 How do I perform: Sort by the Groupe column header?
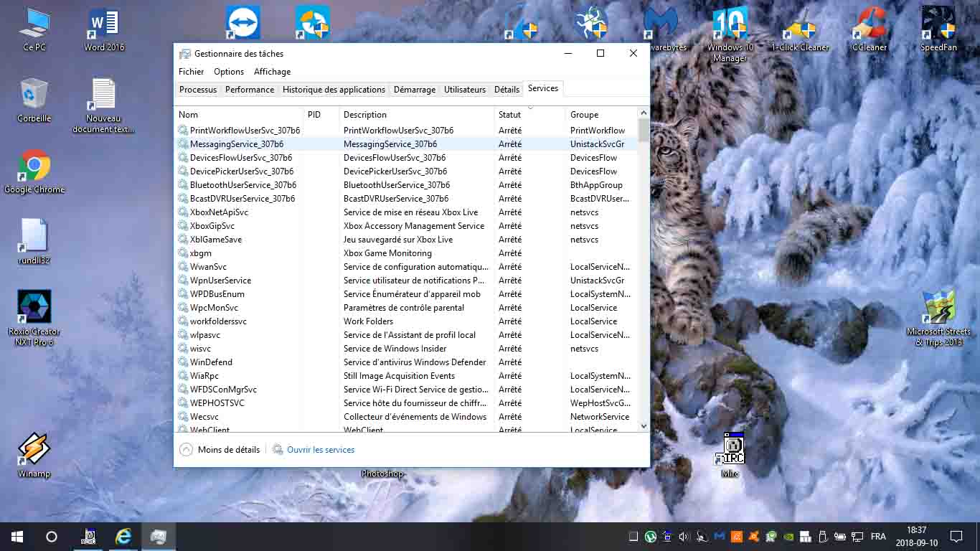(x=602, y=115)
